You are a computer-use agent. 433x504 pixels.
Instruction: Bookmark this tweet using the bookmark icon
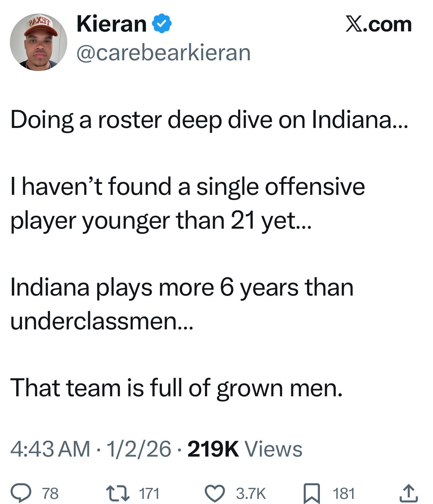(311, 493)
